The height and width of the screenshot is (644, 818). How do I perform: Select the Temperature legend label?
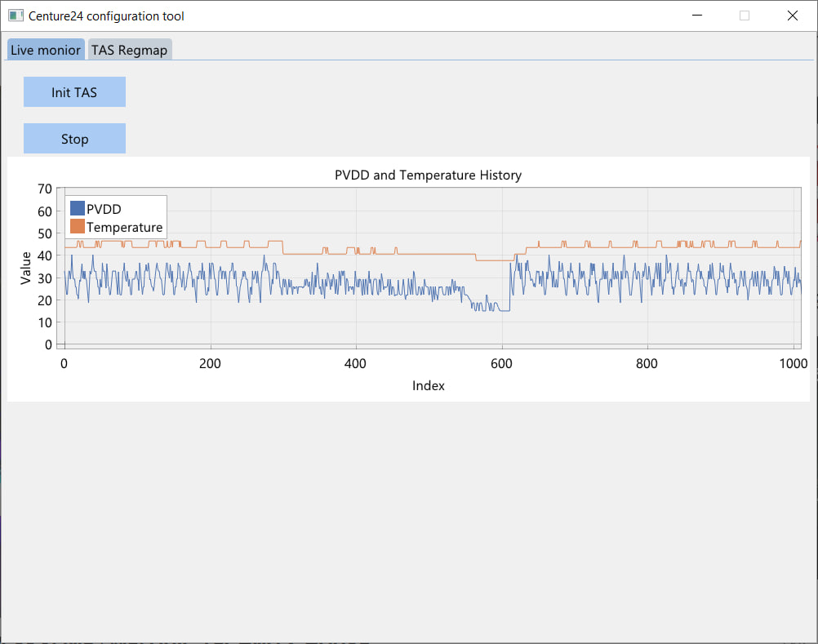click(x=125, y=228)
